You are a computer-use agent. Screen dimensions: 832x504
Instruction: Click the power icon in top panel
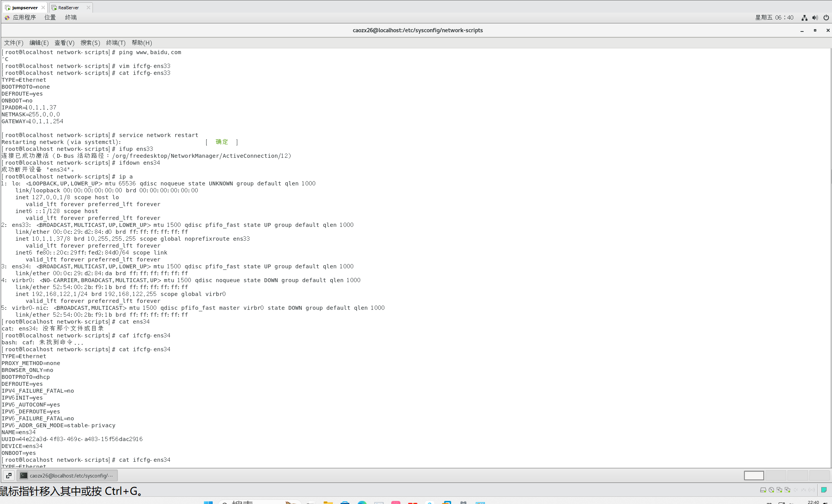[826, 18]
